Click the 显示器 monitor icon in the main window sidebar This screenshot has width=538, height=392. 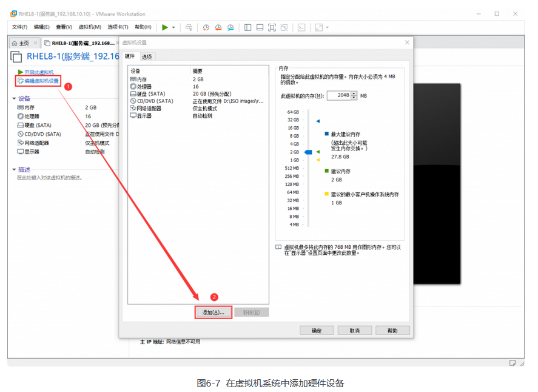coord(20,152)
